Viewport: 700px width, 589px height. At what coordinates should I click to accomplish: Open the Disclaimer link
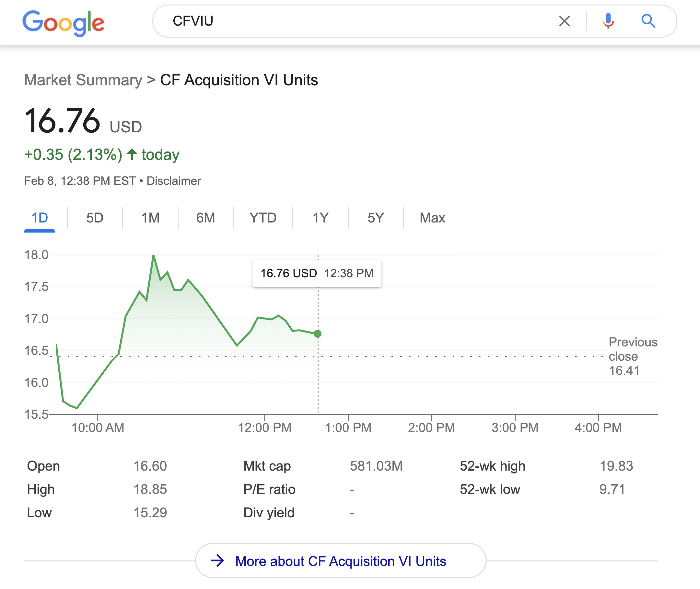point(173,181)
